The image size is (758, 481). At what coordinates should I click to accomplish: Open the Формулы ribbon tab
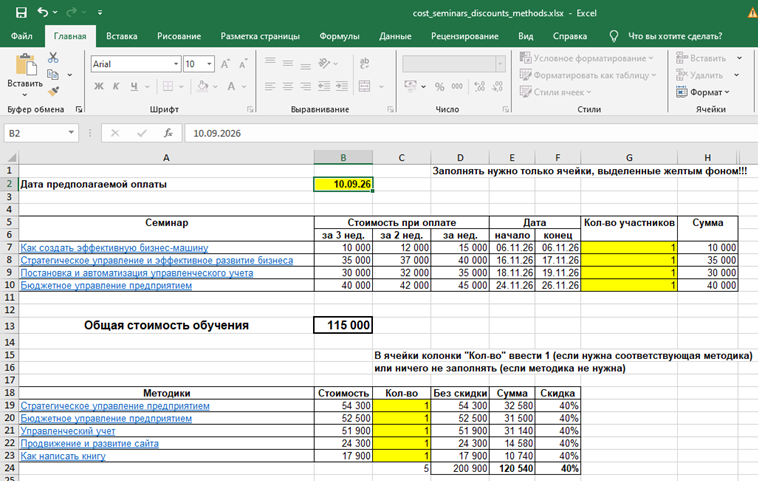pos(339,36)
